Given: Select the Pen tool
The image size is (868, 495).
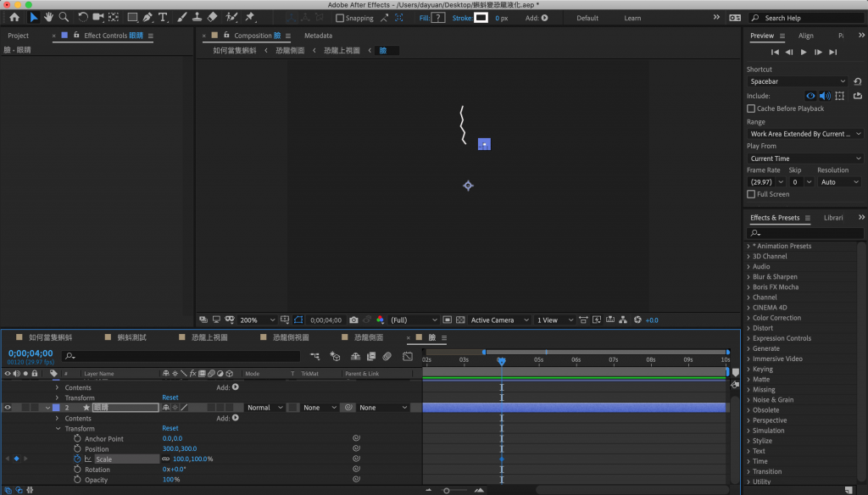Looking at the screenshot, I should coord(147,17).
